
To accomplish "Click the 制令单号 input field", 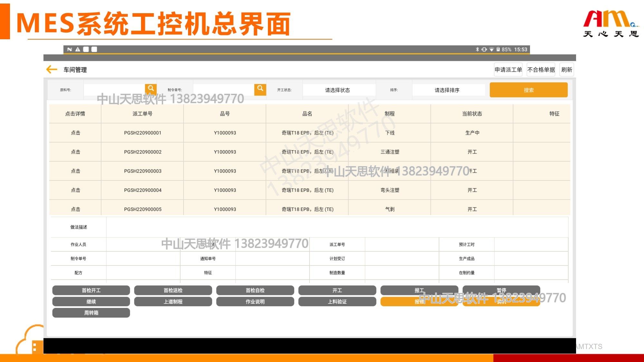I will coord(224,90).
